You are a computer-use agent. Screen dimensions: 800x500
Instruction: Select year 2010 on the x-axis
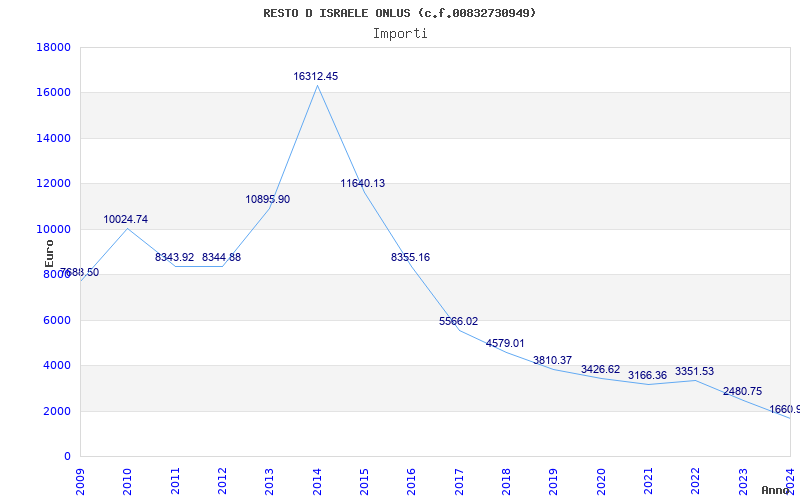[128, 482]
